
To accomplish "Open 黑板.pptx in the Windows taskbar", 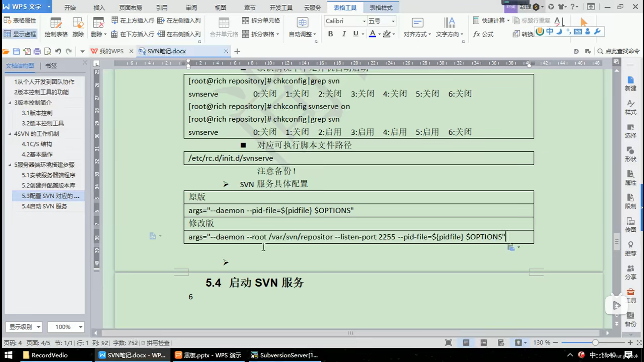I will (208, 355).
